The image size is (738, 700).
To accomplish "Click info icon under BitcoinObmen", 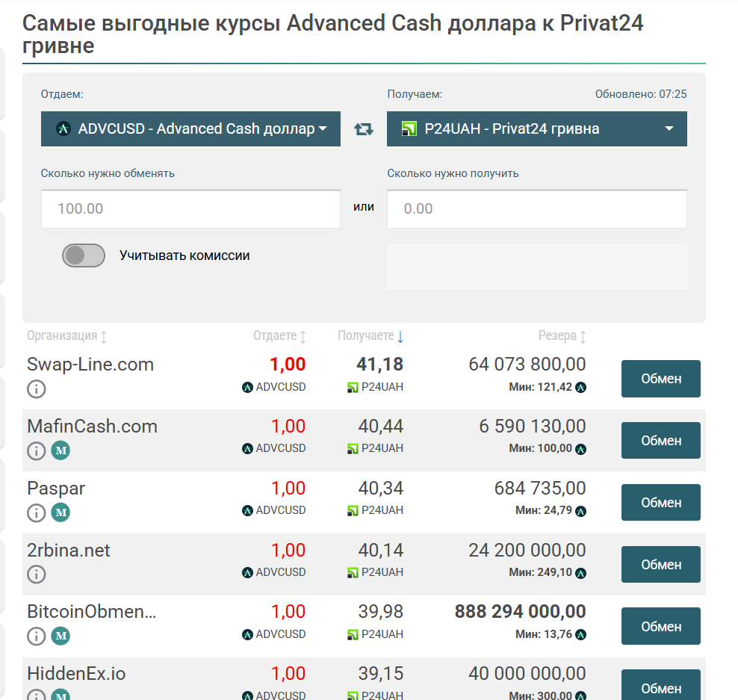I will [x=37, y=636].
